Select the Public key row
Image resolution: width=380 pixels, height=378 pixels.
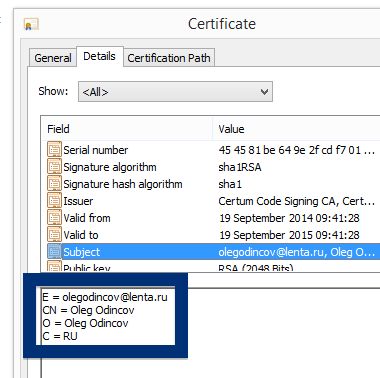[211, 266]
